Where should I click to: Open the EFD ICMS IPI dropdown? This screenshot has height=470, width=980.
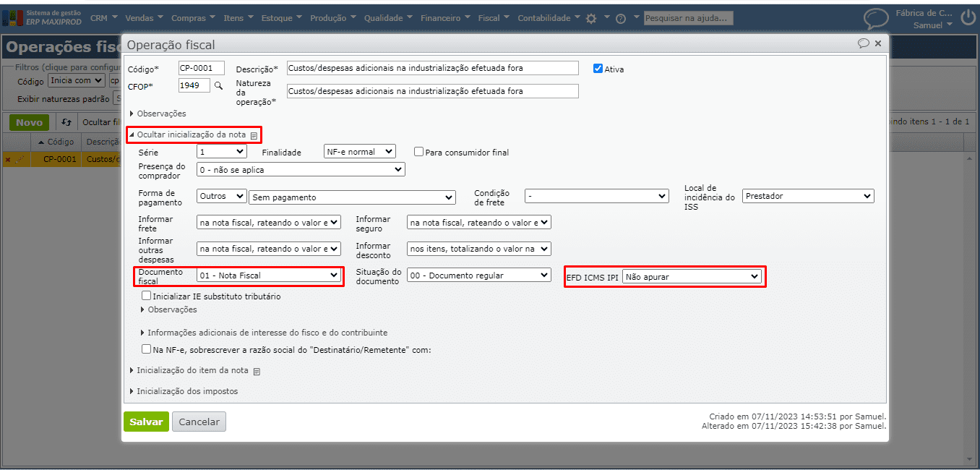pos(692,276)
